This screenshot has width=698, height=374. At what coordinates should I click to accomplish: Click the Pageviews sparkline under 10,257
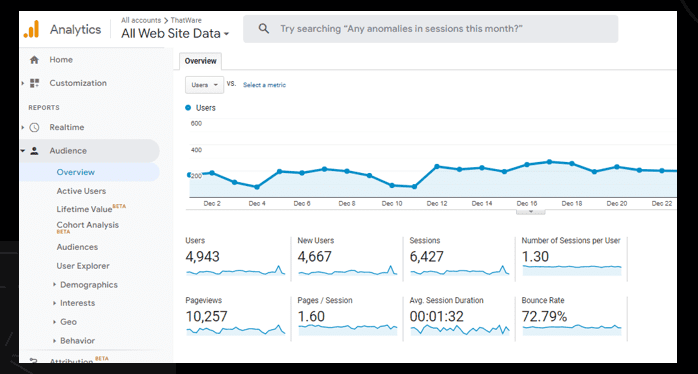point(235,330)
